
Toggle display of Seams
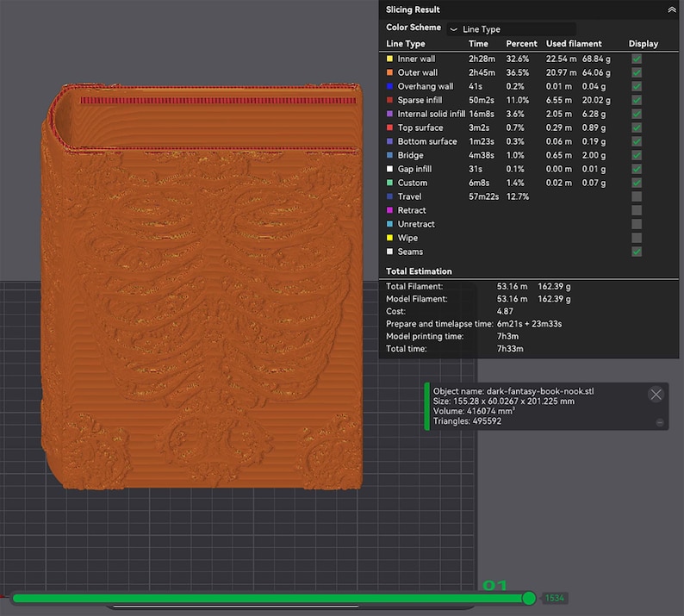coord(637,252)
